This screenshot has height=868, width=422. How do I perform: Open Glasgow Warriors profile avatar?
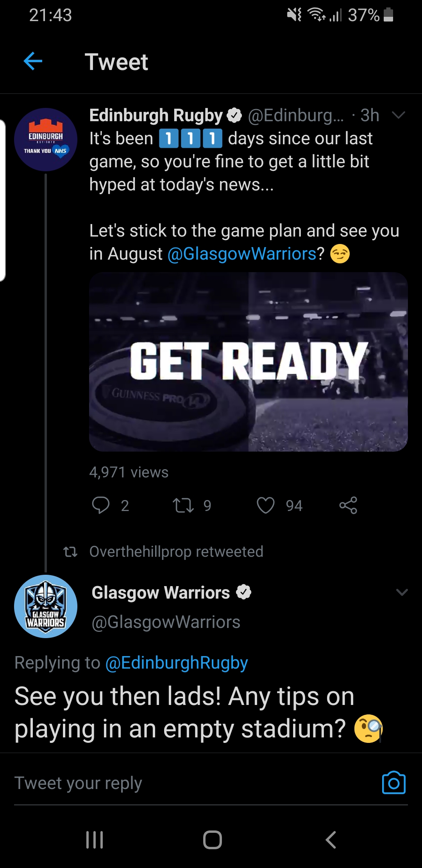pyautogui.click(x=46, y=606)
